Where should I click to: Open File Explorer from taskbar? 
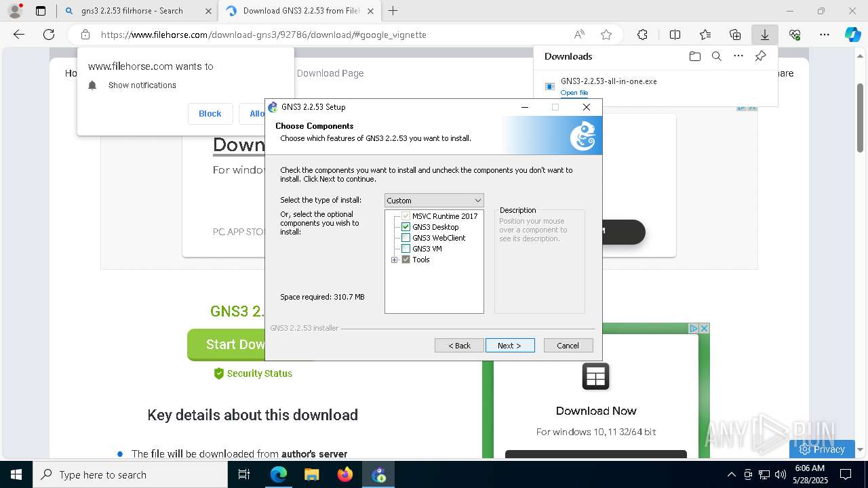pyautogui.click(x=311, y=474)
